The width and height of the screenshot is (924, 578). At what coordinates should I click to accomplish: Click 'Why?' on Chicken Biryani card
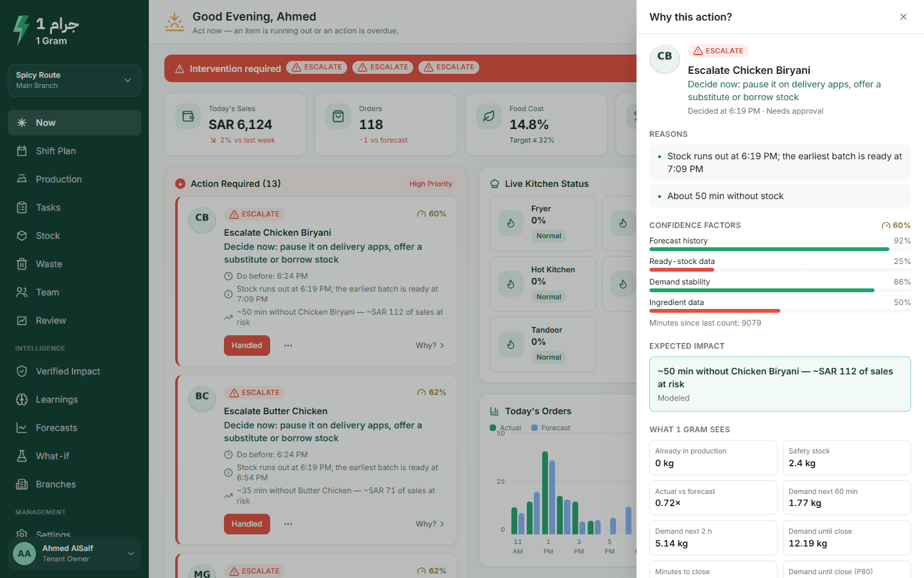click(x=430, y=346)
